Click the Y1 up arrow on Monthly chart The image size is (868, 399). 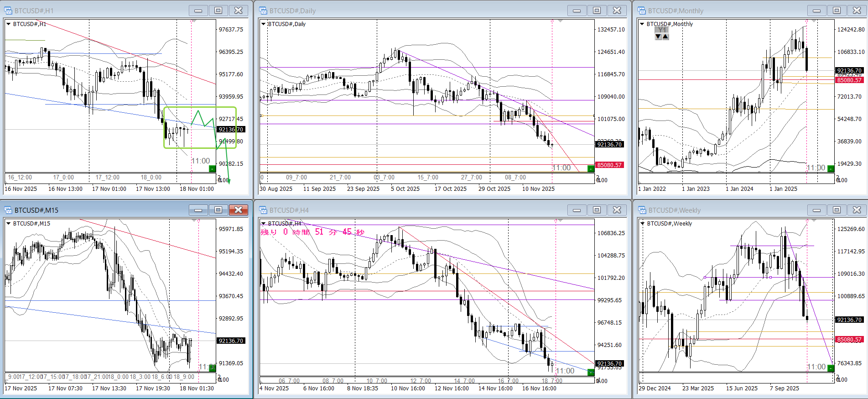(x=665, y=37)
